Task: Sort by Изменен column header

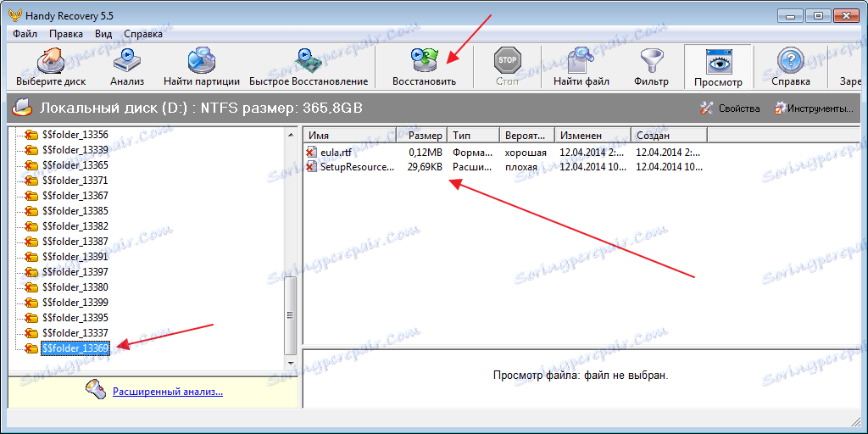Action: (593, 136)
